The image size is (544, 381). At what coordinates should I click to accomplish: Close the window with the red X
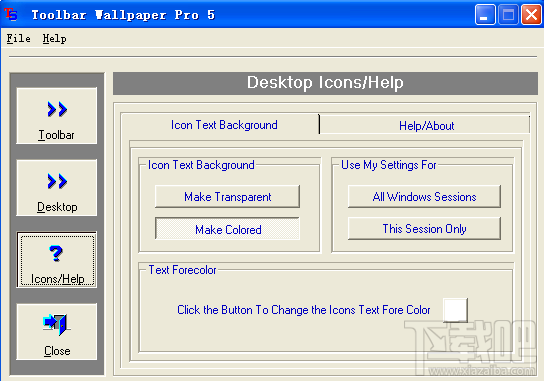click(532, 15)
